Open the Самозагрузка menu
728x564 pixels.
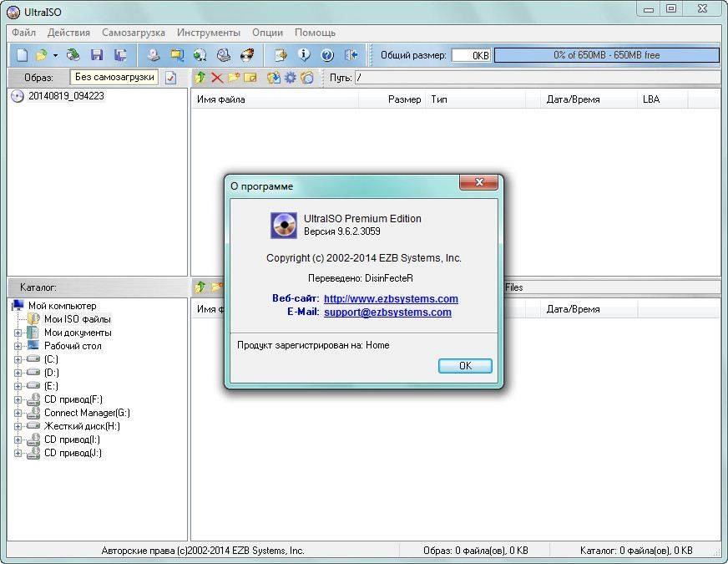pos(134,33)
